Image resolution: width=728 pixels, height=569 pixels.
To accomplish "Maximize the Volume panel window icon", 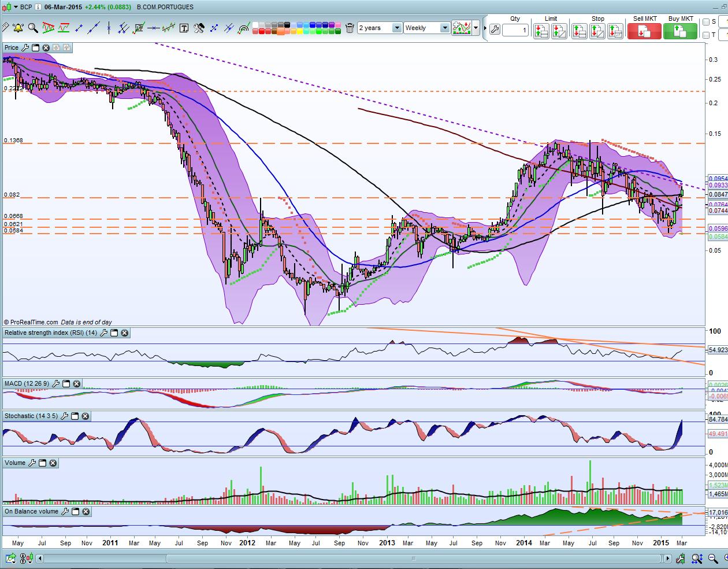I will pyautogui.click(x=43, y=463).
